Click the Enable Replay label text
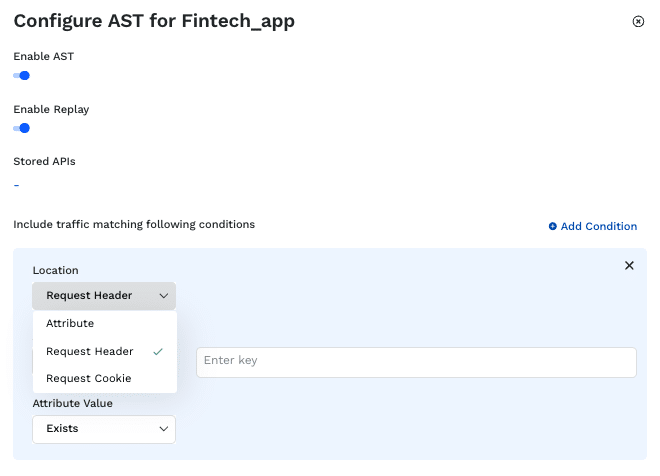The width and height of the screenshot is (660, 476). point(50,109)
